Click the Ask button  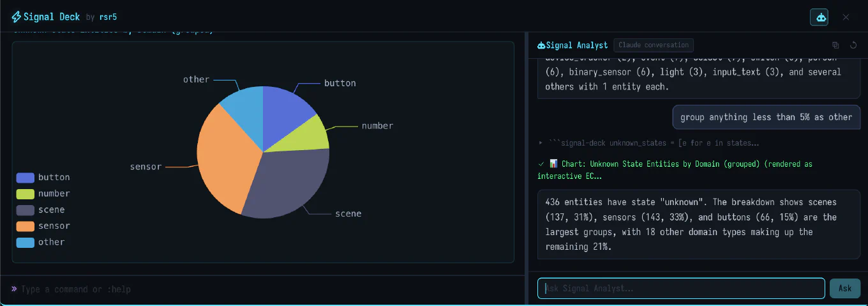(x=844, y=288)
